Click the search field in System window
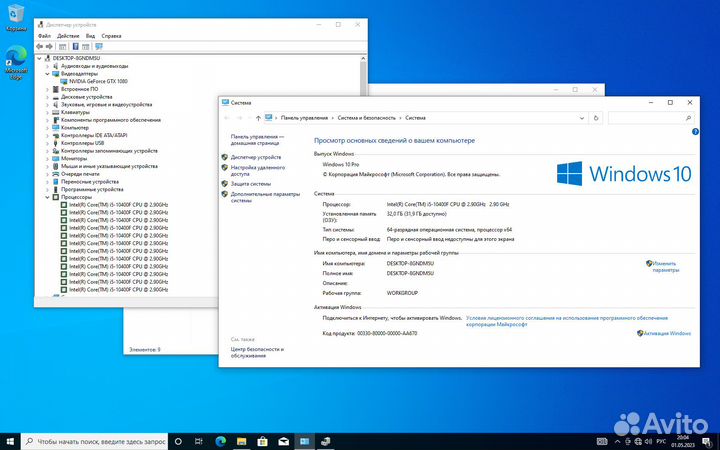 (x=651, y=118)
